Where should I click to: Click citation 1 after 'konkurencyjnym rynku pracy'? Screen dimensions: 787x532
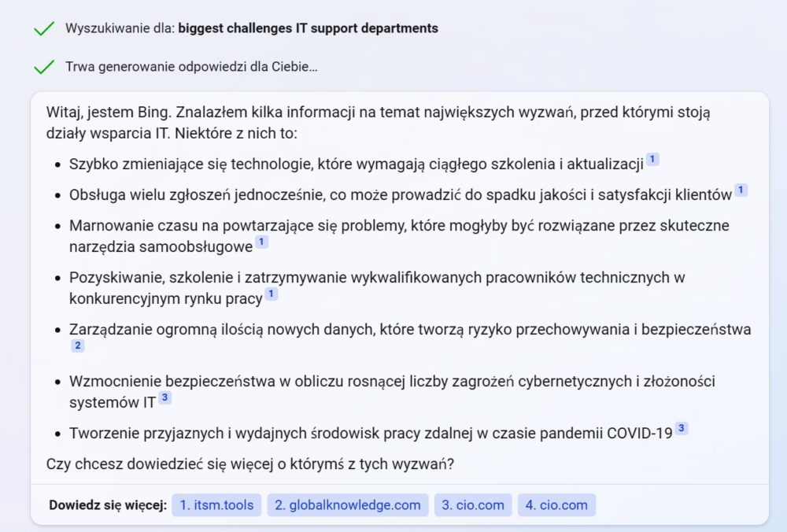271,294
